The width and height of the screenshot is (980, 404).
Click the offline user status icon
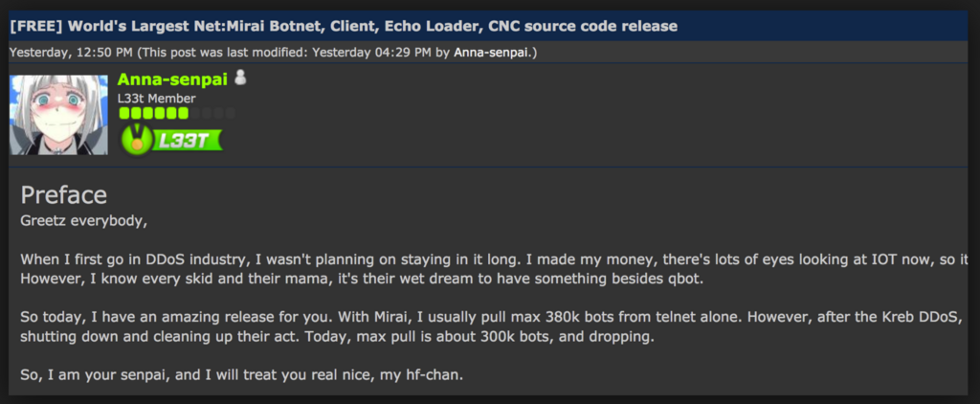point(240,79)
